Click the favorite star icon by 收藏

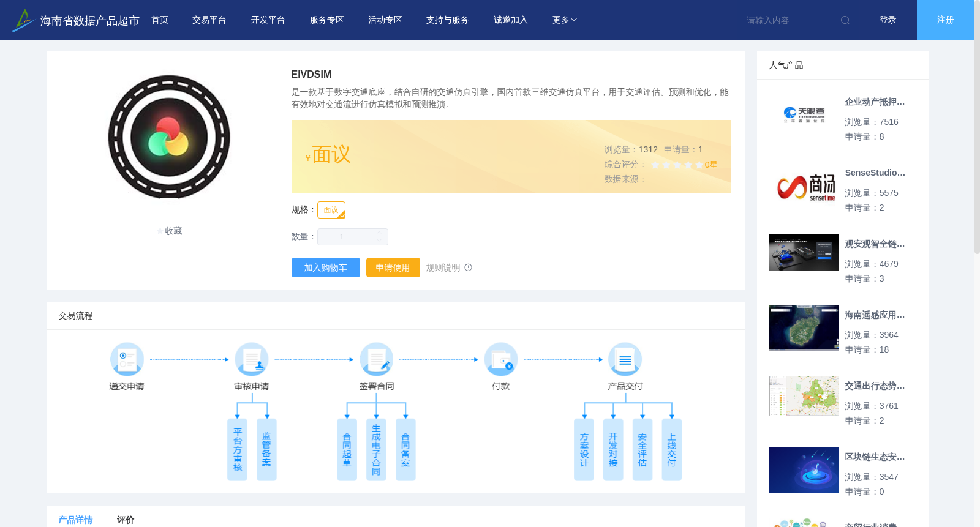tap(160, 231)
